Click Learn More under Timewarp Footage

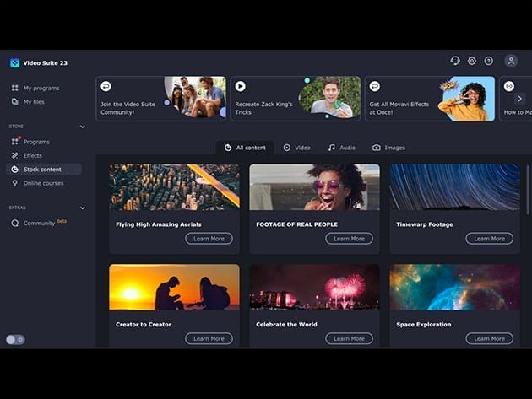click(x=489, y=239)
